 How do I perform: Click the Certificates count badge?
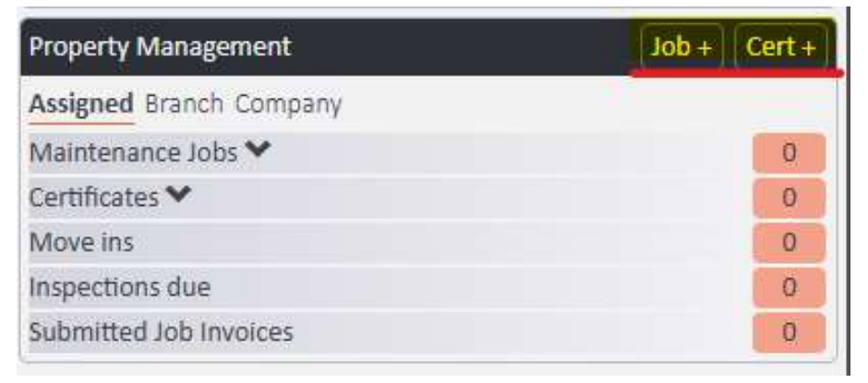point(789,197)
